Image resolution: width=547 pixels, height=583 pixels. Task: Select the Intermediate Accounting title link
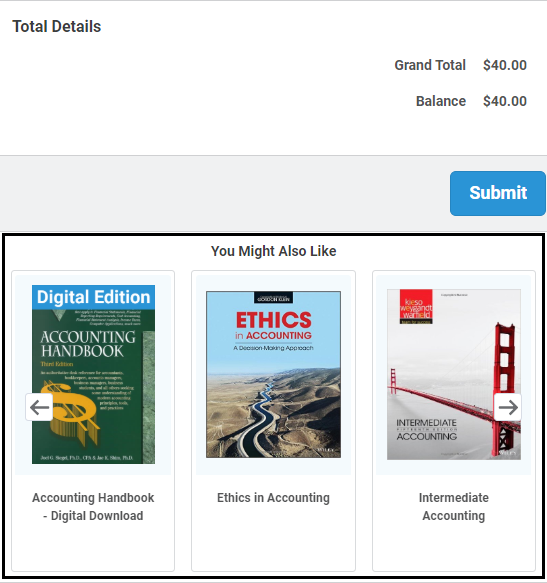(454, 506)
